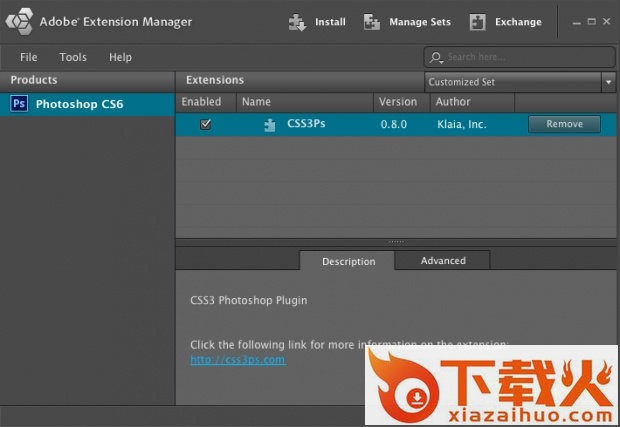Select the CSS3Ps name cell
The height and width of the screenshot is (427, 620).
306,124
